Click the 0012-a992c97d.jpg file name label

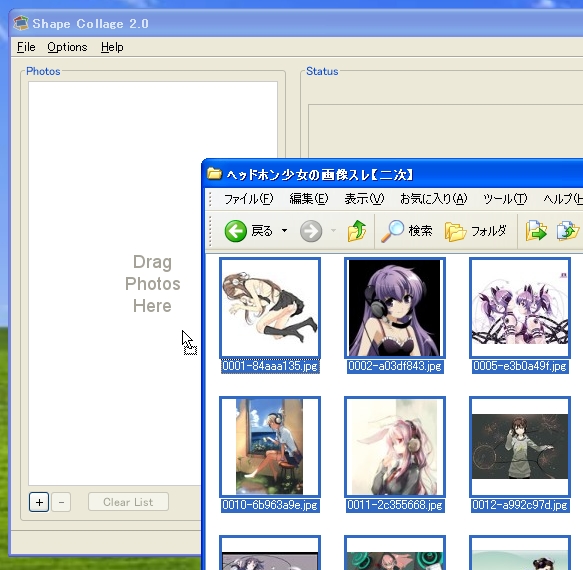click(520, 505)
